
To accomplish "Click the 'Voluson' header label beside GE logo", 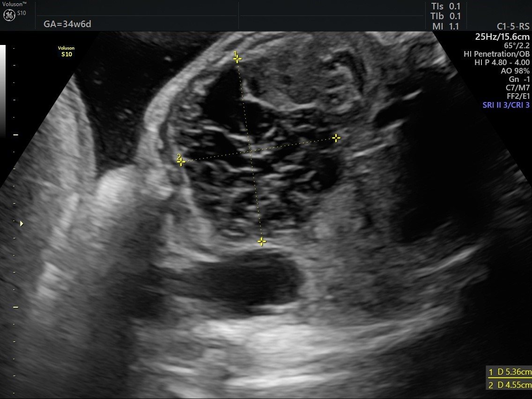I will click(14, 4).
